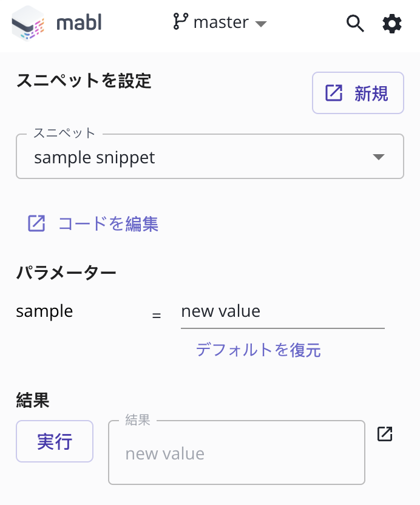Click the snippet selector's dropdown arrow
Image resolution: width=420 pixels, height=505 pixels.
pyautogui.click(x=379, y=157)
